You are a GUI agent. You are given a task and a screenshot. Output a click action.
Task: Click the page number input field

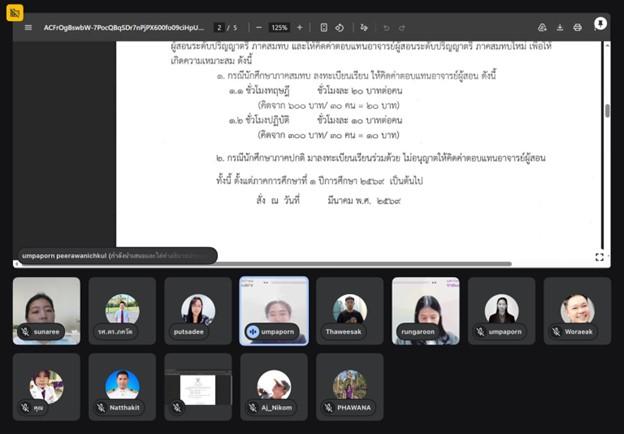(219, 27)
